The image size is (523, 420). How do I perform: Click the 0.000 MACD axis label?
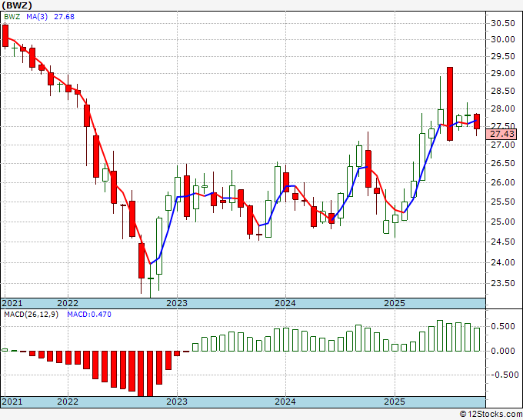pyautogui.click(x=503, y=351)
